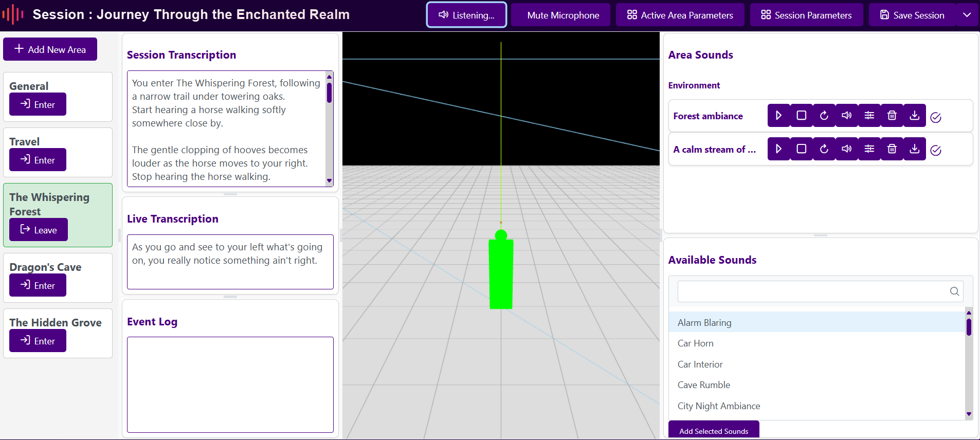Screen dimensions: 980x440
Task: Open Session Parameters
Action: point(806,15)
